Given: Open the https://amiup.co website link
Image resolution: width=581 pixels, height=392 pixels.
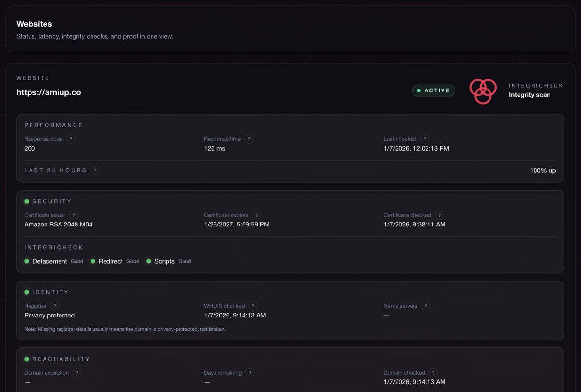Looking at the screenshot, I should (48, 92).
